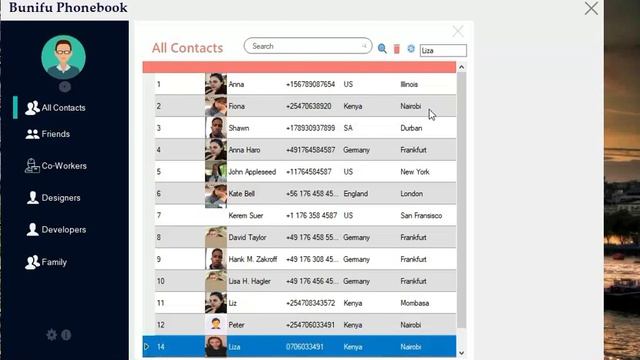Click the Durban city cell

411,128
